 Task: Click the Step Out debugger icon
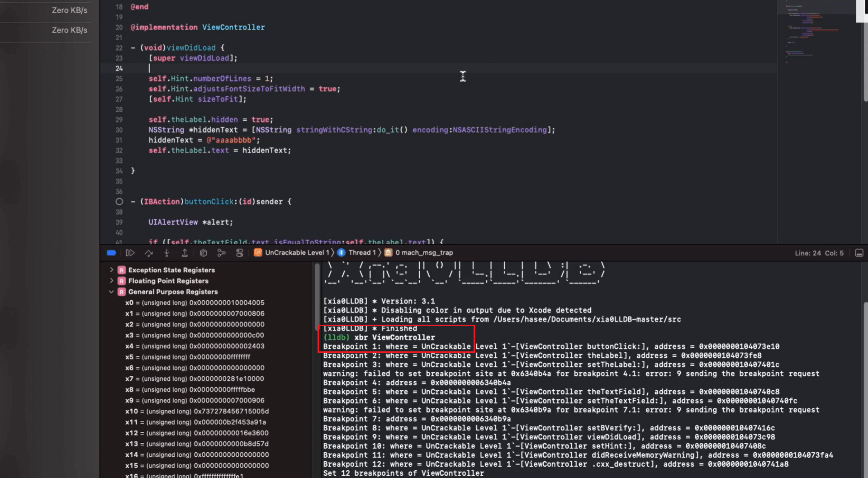185,253
